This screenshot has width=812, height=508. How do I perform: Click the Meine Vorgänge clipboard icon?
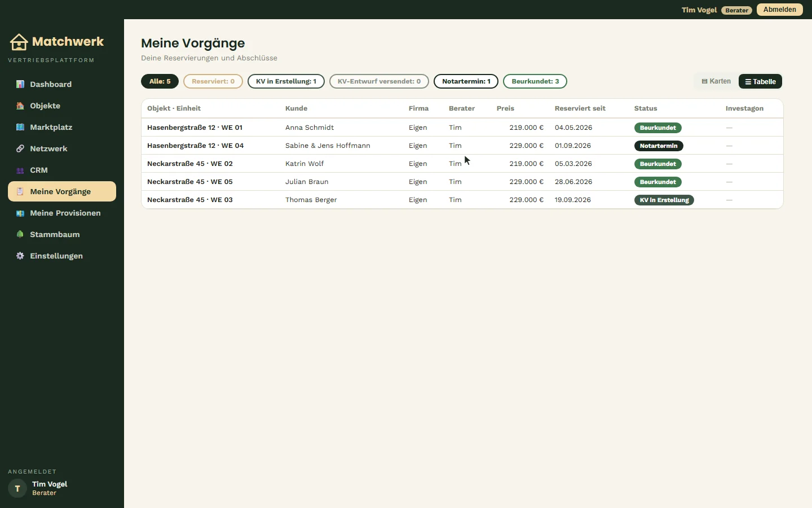click(20, 191)
